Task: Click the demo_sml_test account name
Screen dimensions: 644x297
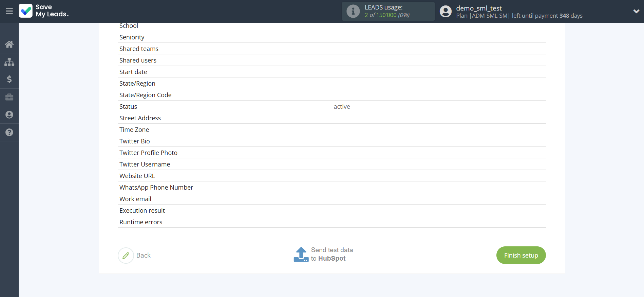Action: 478,8
